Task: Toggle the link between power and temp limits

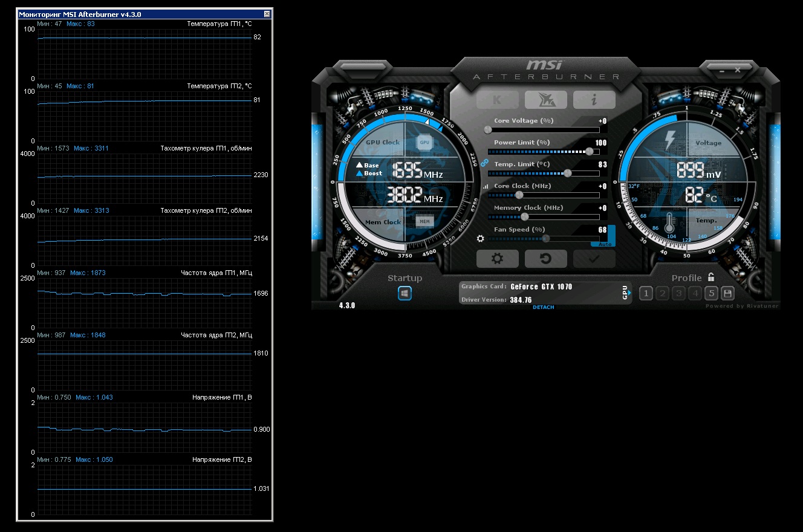Action: pyautogui.click(x=484, y=163)
